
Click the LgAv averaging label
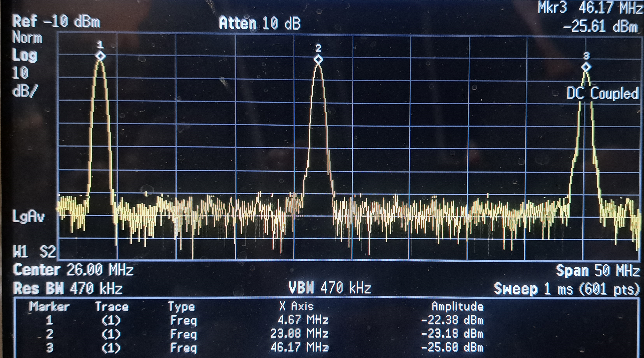coord(28,216)
